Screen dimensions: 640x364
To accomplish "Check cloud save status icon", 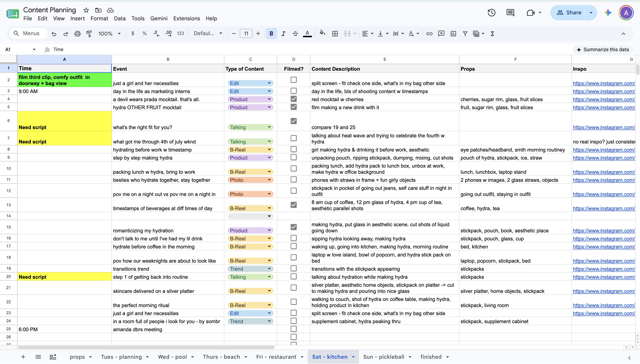I will [x=110, y=10].
